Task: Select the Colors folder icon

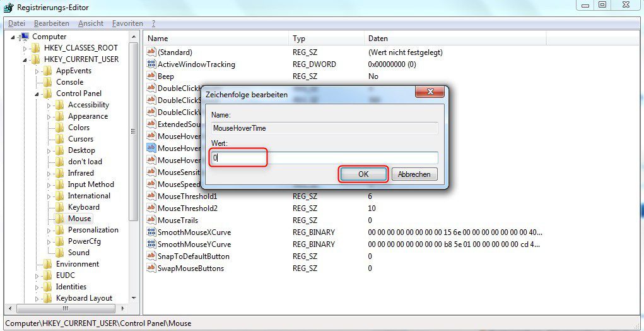Action: click(x=59, y=128)
